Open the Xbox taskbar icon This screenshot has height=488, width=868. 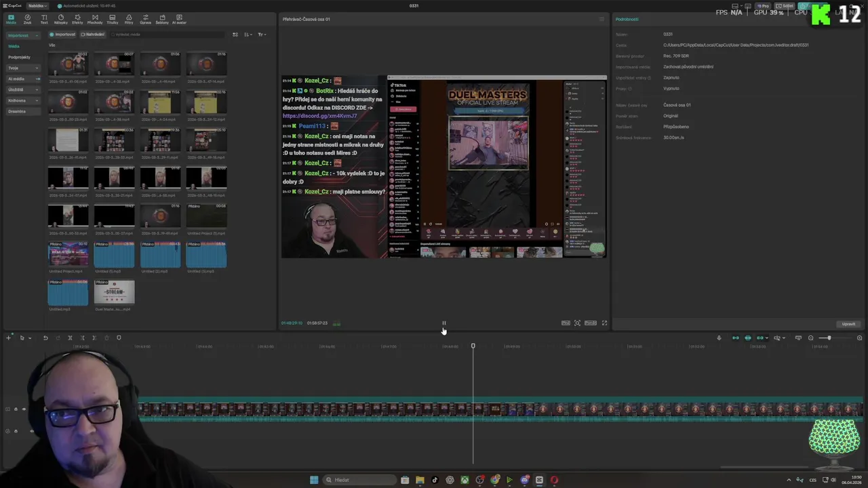tap(465, 480)
